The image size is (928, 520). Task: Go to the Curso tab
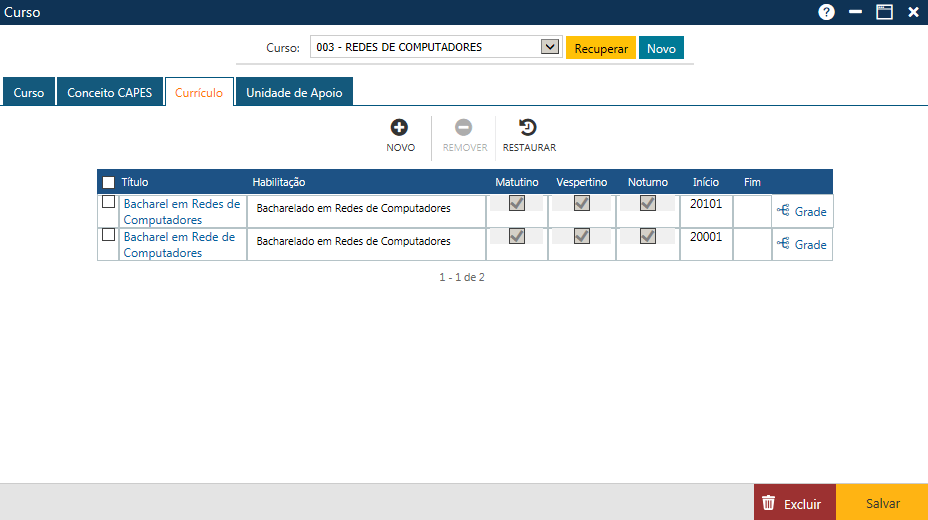point(29,93)
